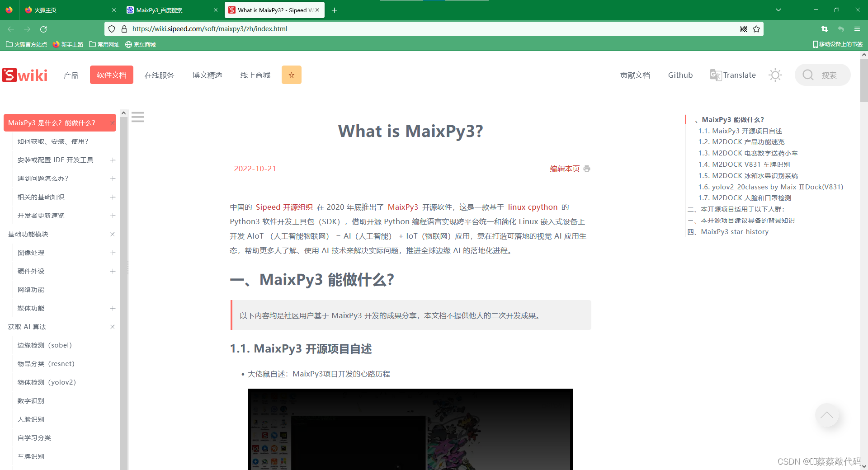Close the 火狐主页 tab
Viewport: 868px width, 470px height.
pyautogui.click(x=114, y=10)
